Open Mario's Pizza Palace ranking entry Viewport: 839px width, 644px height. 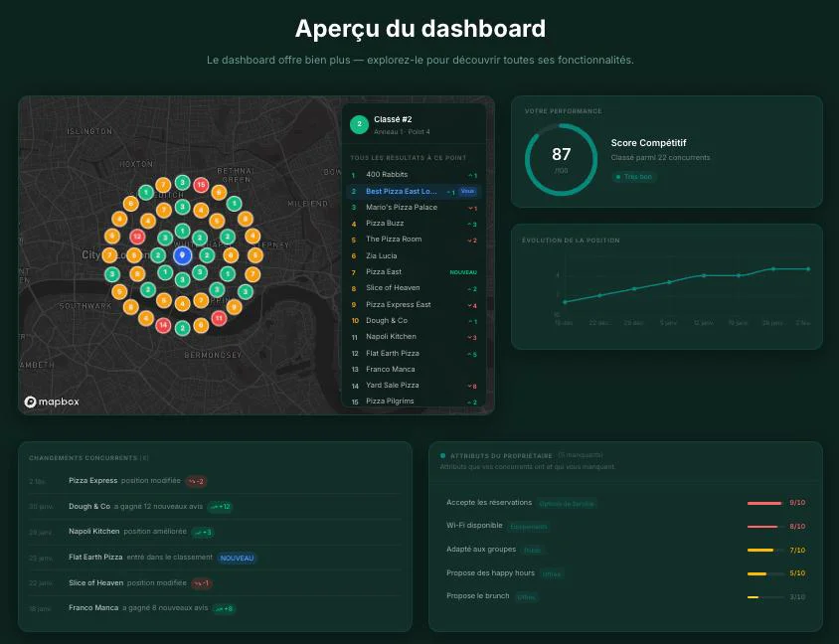[x=402, y=207]
